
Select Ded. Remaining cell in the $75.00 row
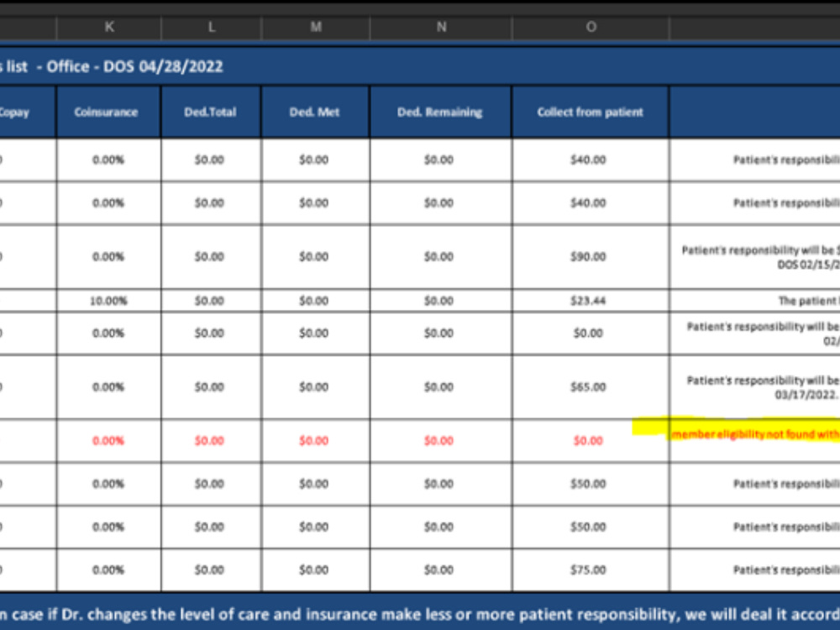[441, 570]
